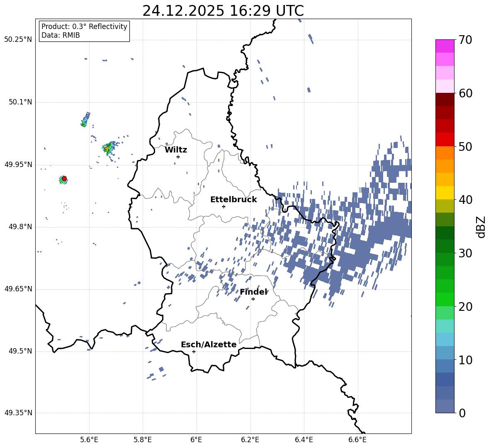Click the yellow 40 dBZ colorbar segment
The height and width of the screenshot is (448, 491).
pos(445,193)
